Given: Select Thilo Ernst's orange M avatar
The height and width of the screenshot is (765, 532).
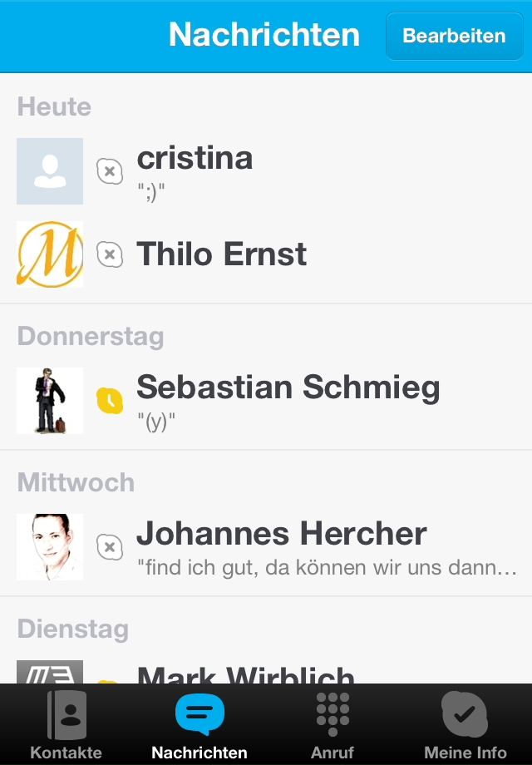Looking at the screenshot, I should pyautogui.click(x=50, y=254).
